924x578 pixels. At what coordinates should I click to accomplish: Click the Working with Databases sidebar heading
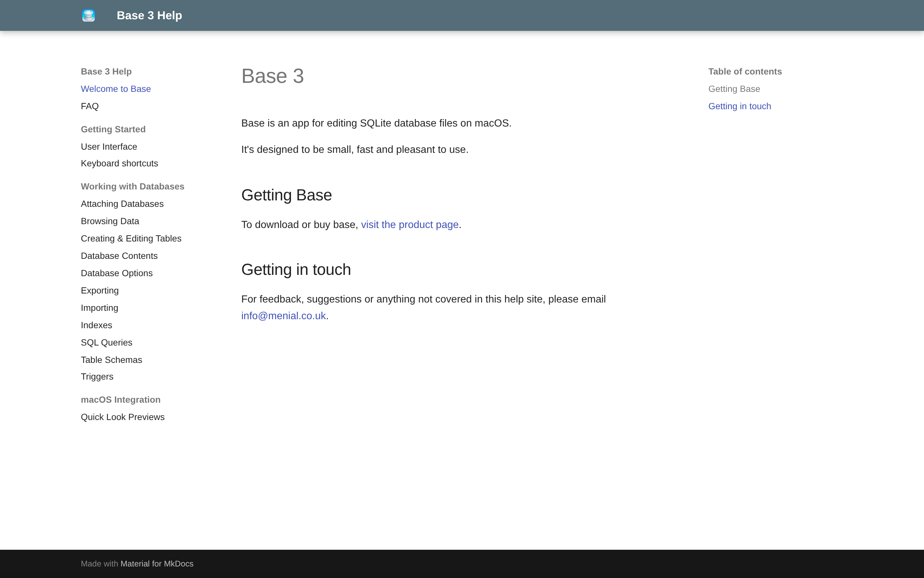click(133, 187)
